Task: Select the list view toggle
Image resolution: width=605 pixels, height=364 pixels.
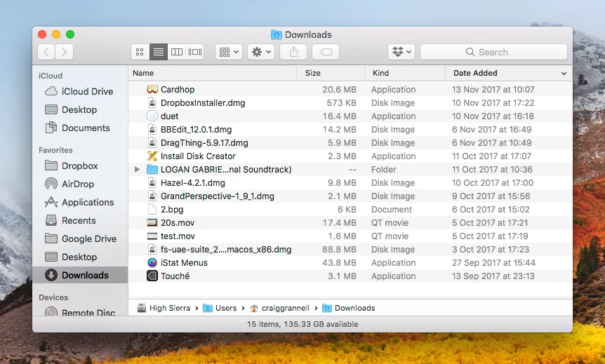Action: pos(158,52)
